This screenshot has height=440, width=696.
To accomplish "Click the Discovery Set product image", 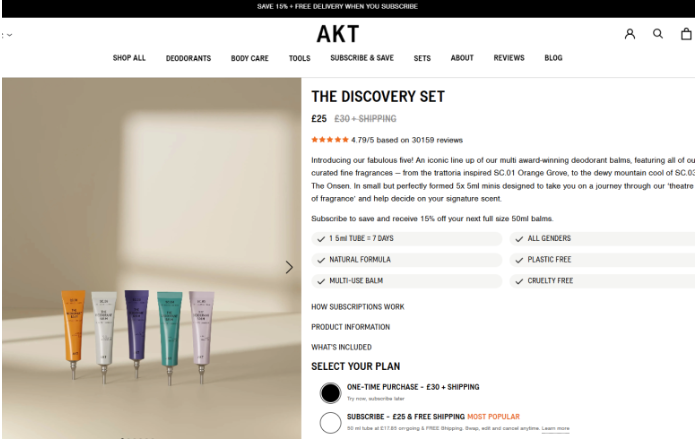I will (152, 258).
